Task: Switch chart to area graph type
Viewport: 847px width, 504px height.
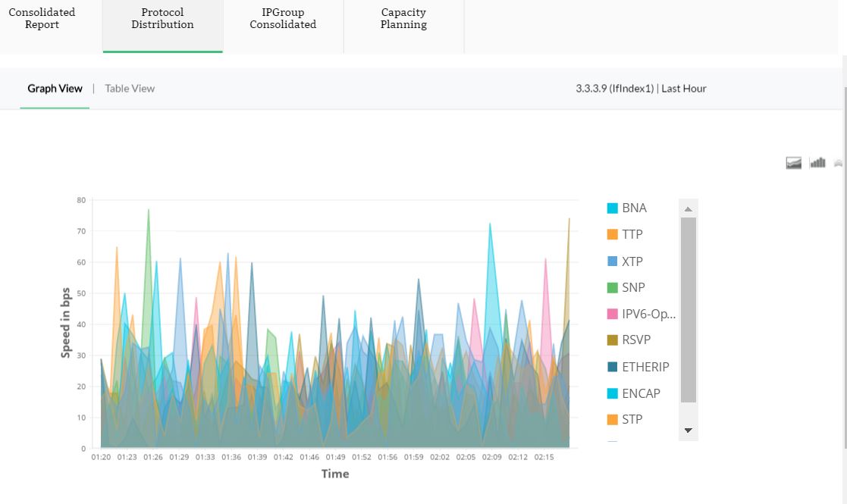Action: [793, 163]
